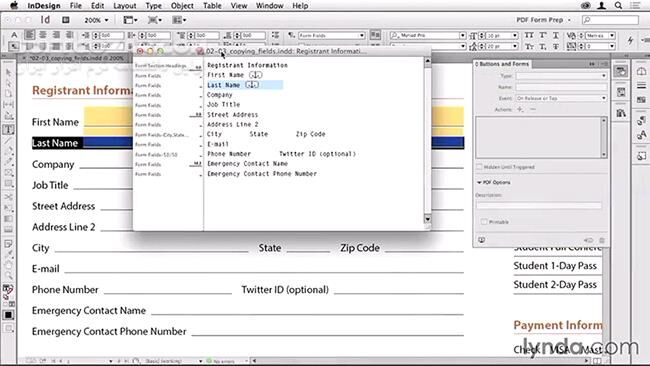
Task: Click Convert to Object icon in Buttons panel
Action: pyautogui.click(x=589, y=240)
